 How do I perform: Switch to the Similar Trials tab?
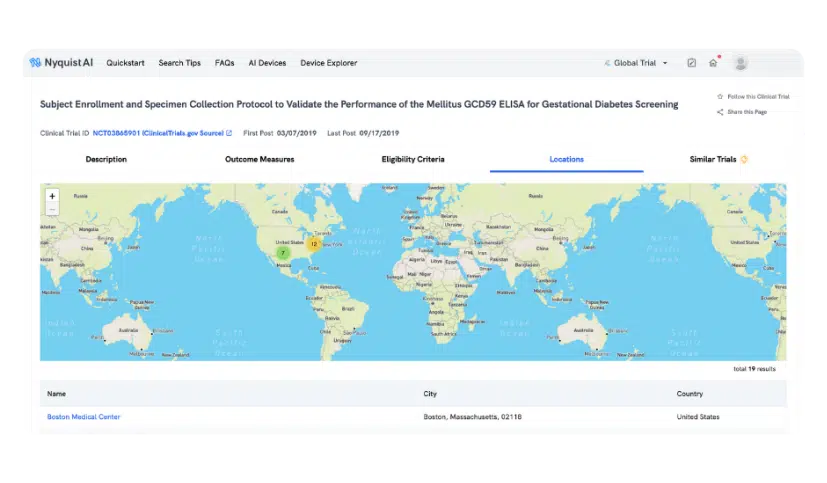click(x=713, y=159)
